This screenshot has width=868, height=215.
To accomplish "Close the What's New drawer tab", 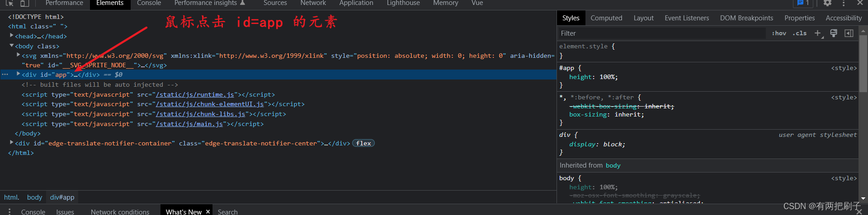I will coord(208,211).
